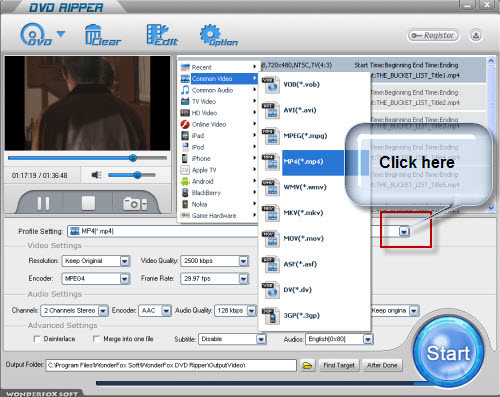Choose the MPEG(*.mpg) format icon

(270, 136)
